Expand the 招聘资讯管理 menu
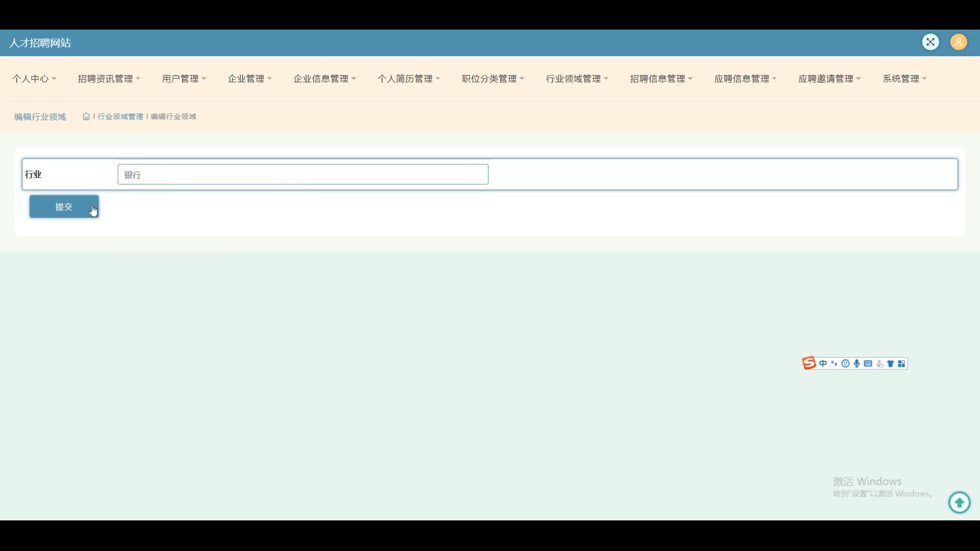The width and height of the screenshot is (980, 551). [x=109, y=79]
